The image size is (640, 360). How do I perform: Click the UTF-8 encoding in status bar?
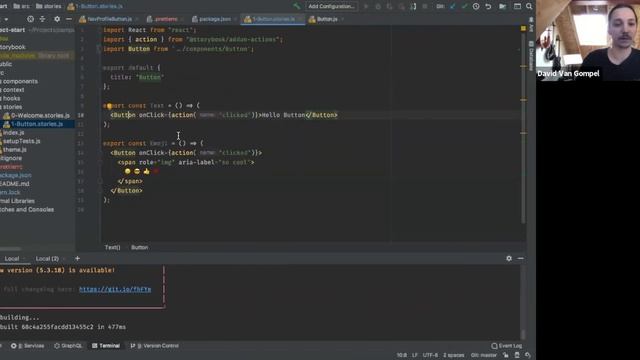tap(430, 355)
